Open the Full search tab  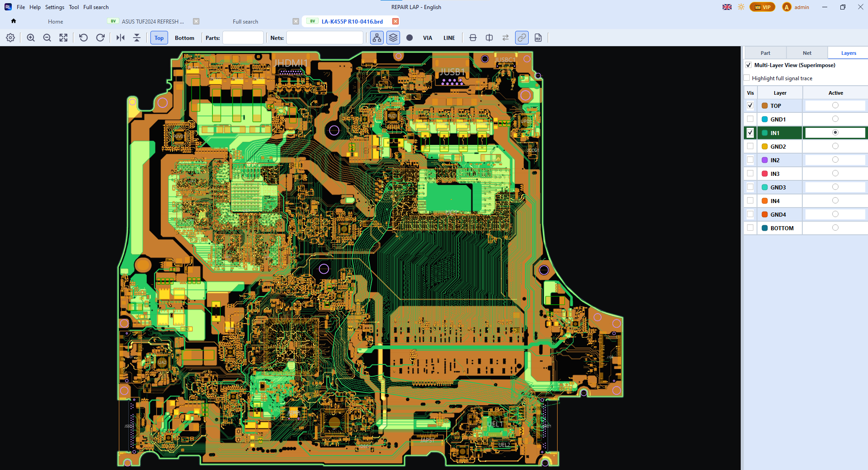pos(245,21)
